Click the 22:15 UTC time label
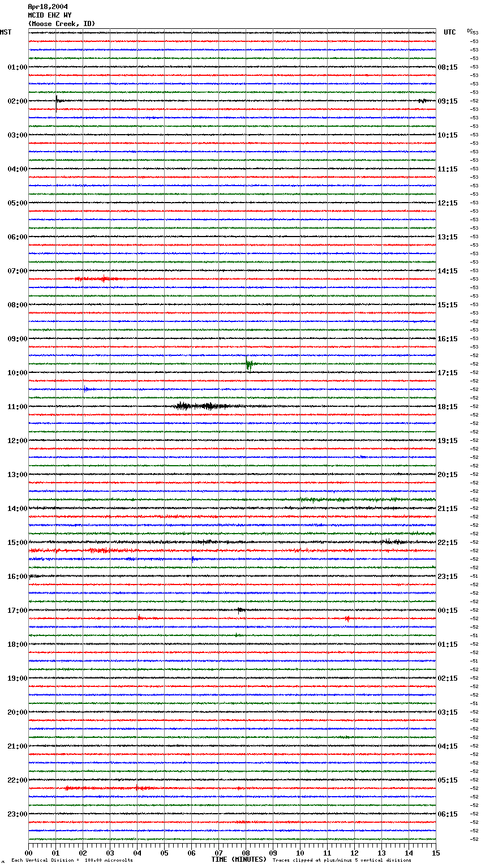 448,543
